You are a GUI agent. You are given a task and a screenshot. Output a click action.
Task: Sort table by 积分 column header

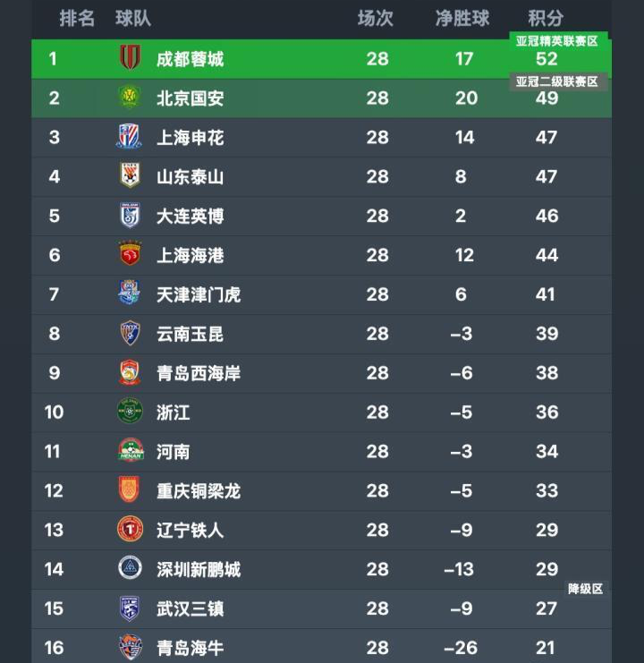point(546,18)
